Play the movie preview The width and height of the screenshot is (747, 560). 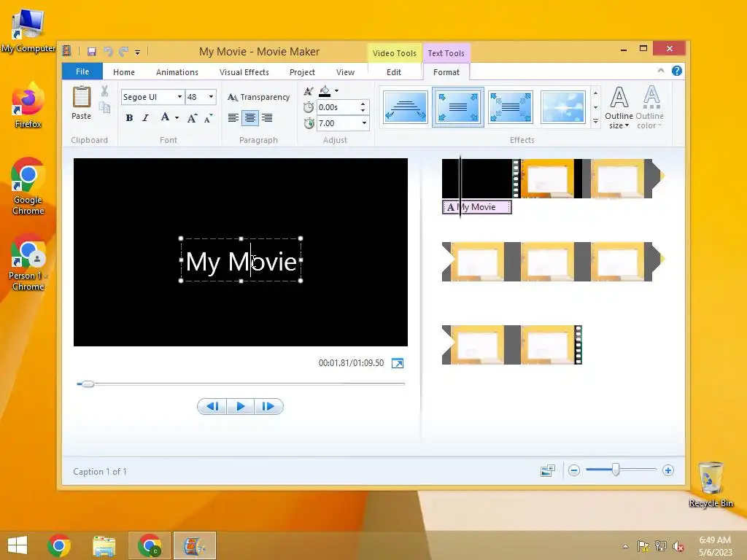click(x=240, y=406)
